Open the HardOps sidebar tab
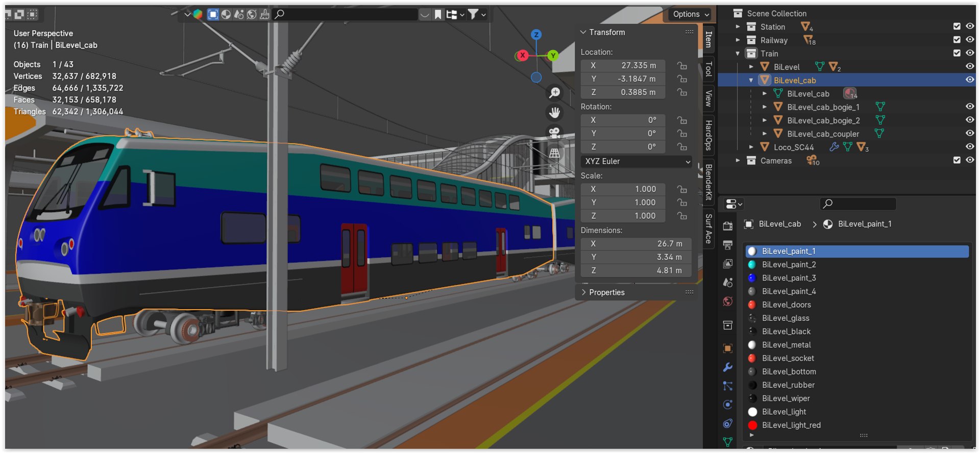 click(708, 135)
